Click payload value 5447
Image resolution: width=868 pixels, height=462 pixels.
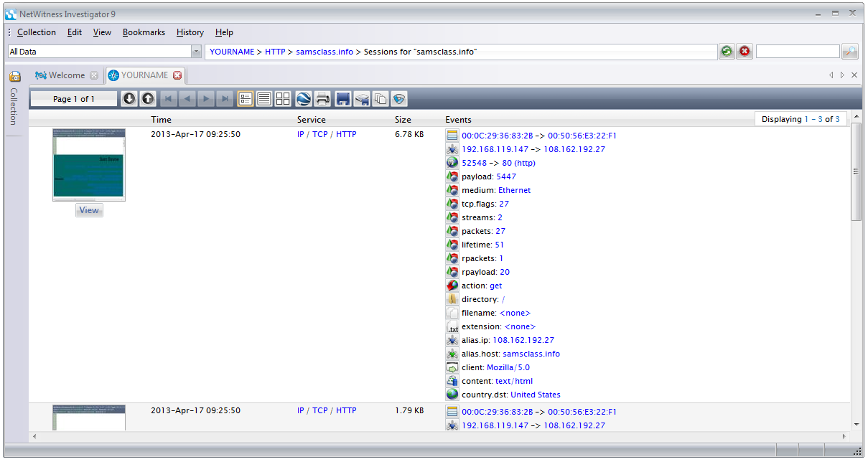pos(506,176)
